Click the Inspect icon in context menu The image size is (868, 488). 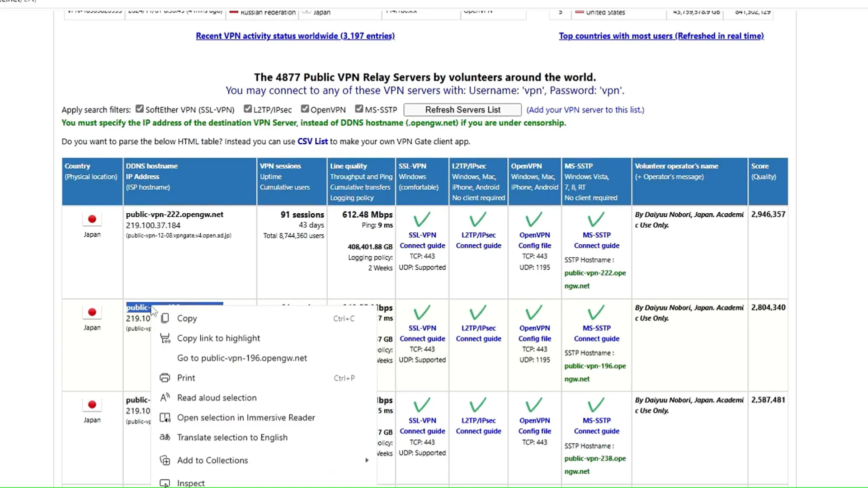point(165,483)
